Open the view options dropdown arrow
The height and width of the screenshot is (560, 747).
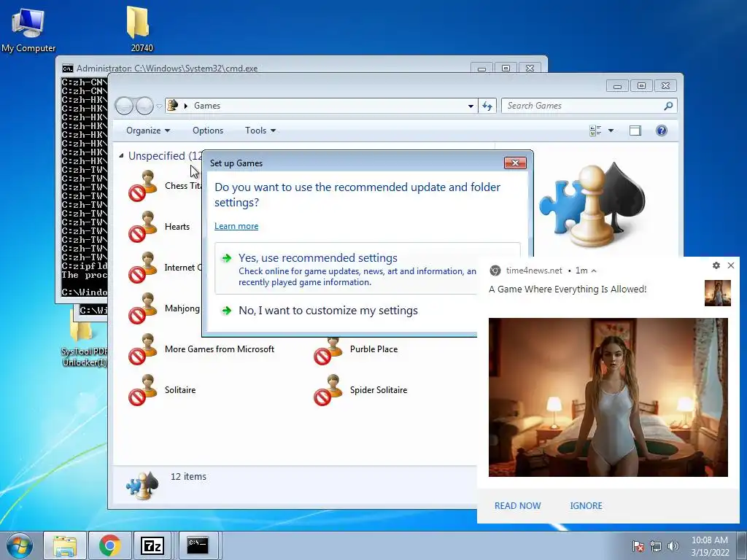[x=611, y=131]
